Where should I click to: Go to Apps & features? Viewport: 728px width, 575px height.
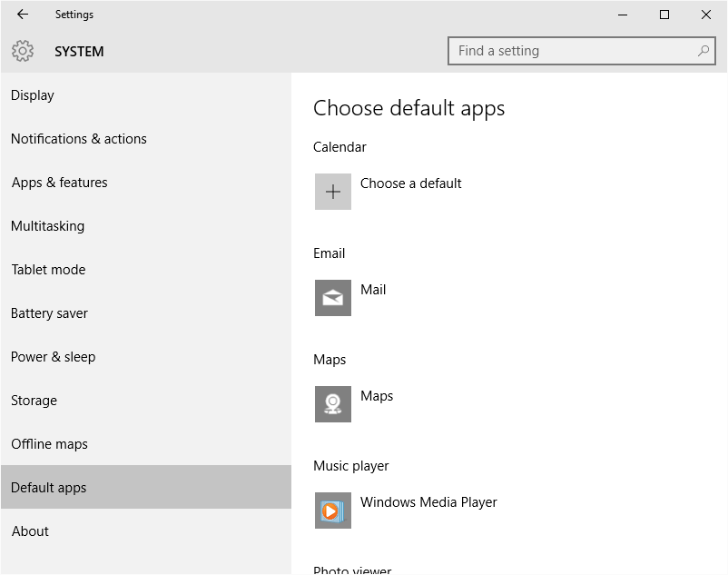60,183
